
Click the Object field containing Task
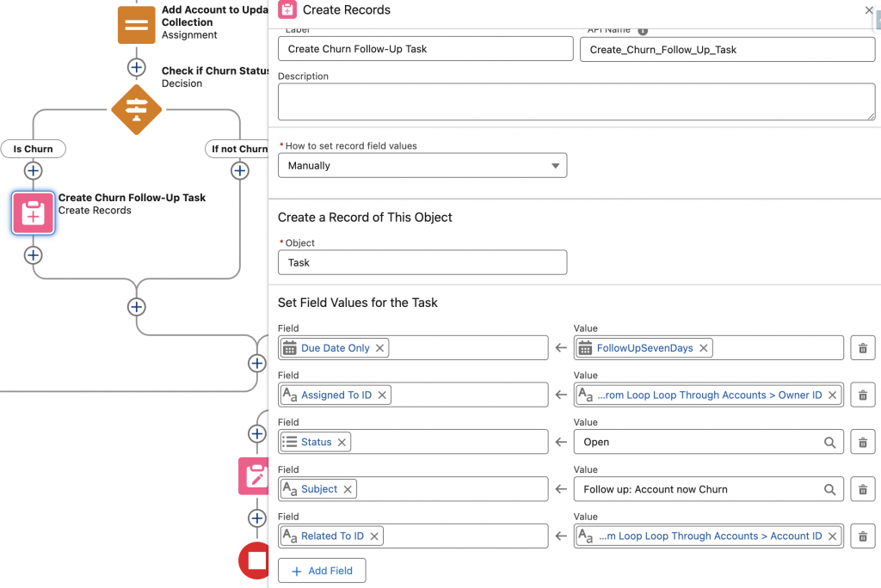(x=422, y=262)
